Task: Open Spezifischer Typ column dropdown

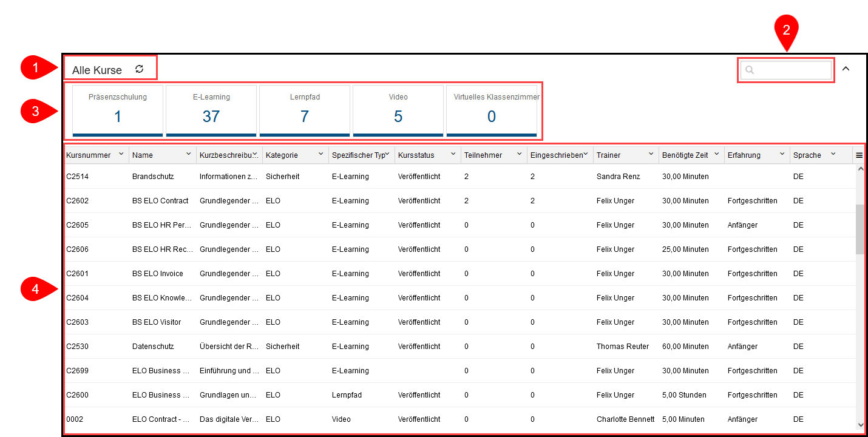Action: 387,154
